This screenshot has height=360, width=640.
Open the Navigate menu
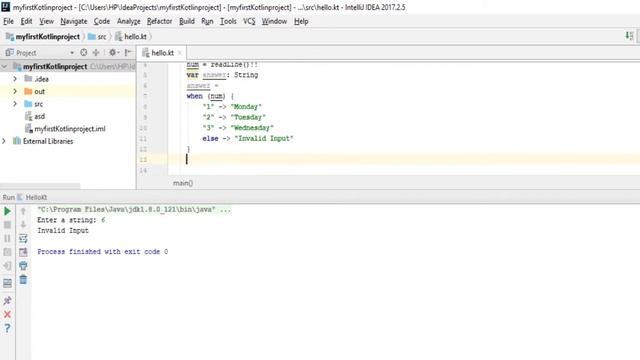coord(74,21)
